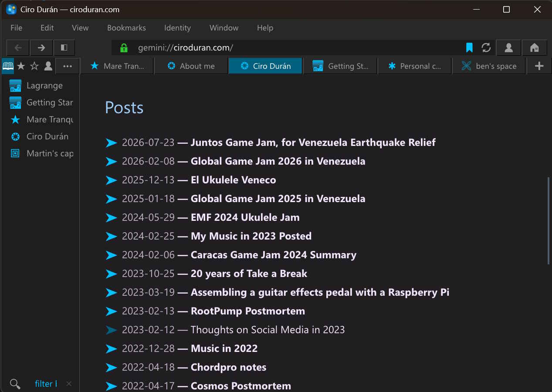Click the Lagrange app icon in title bar
This screenshot has height=392, width=552.
pos(11,9)
